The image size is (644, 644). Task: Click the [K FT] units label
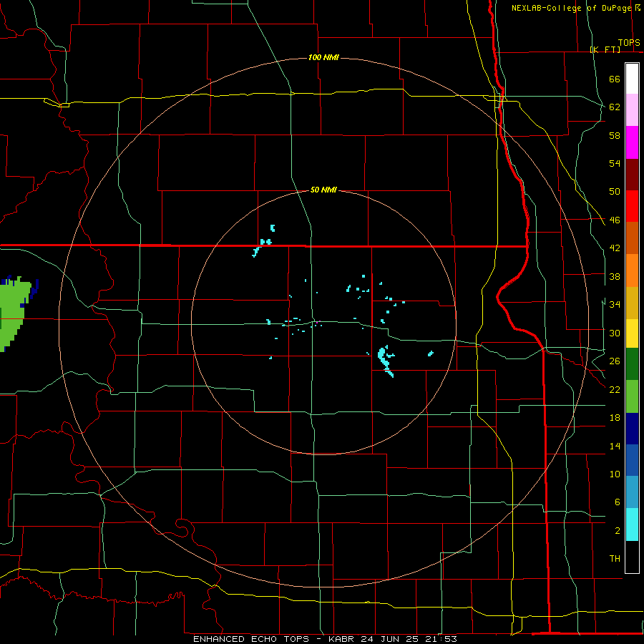point(605,49)
